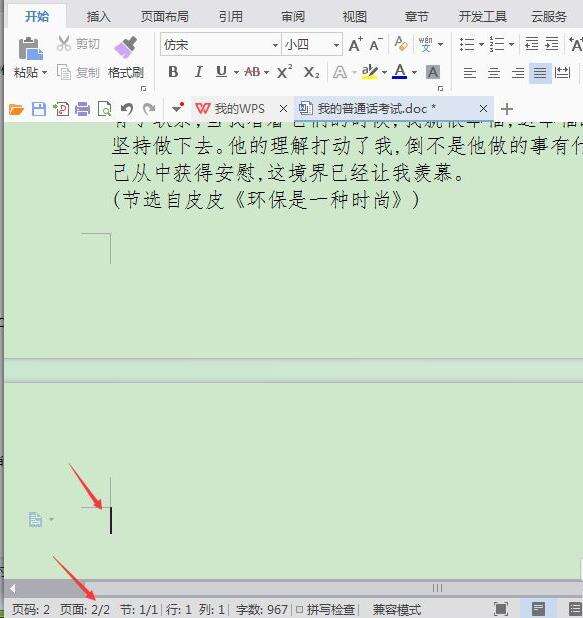The height and width of the screenshot is (618, 583).
Task: Open the 仿宋 font name dropdown
Action: click(x=275, y=45)
